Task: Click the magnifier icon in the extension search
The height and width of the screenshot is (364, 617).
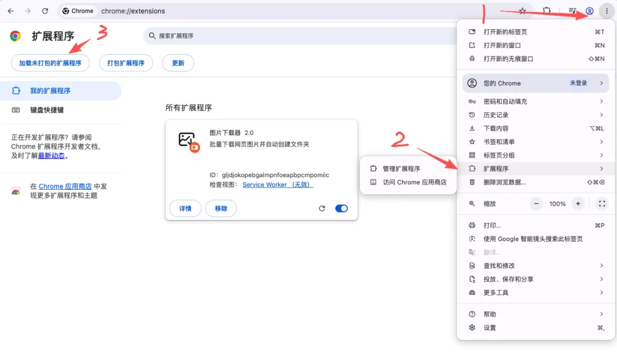Action: tap(152, 36)
